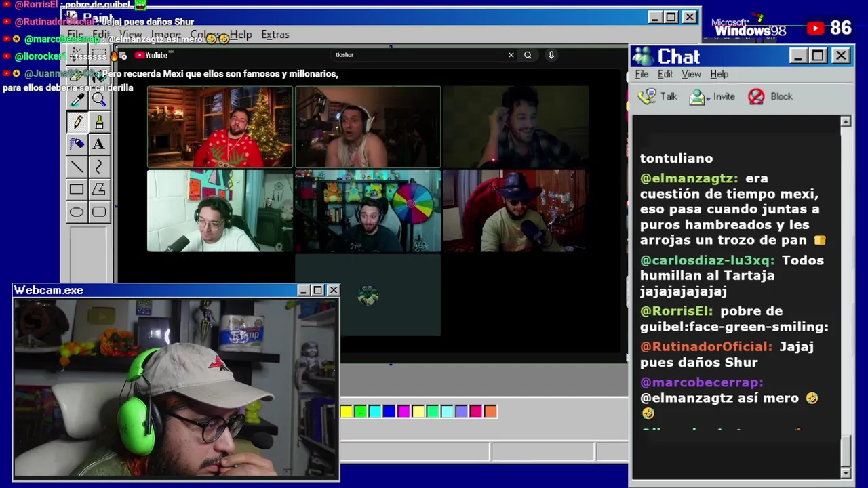
Task: Expand the Invite dropdown arrow in Chat
Action: [x=707, y=98]
